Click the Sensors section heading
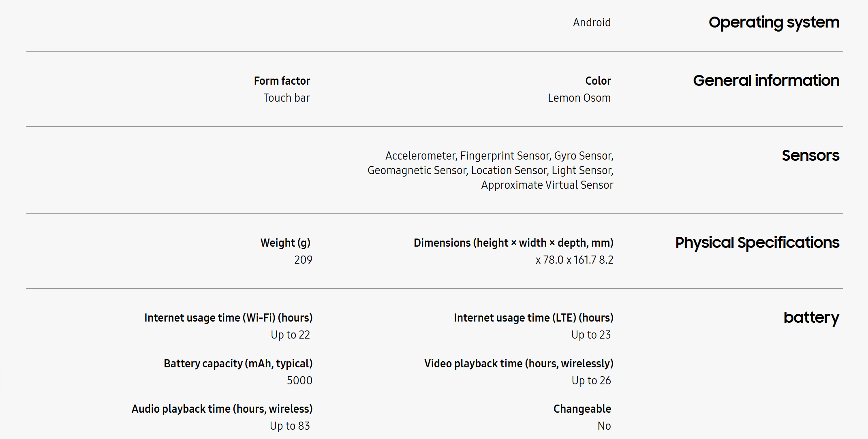The width and height of the screenshot is (868, 439). click(810, 156)
